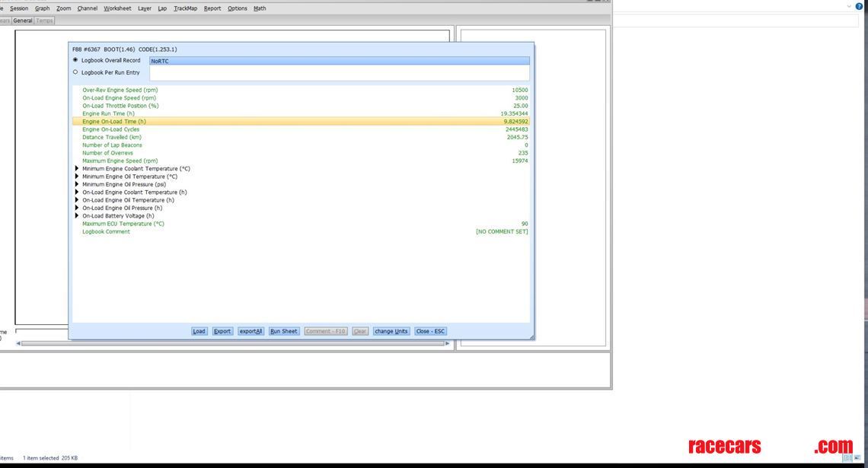Switch to the General tab
The image size is (868, 468).
[23, 21]
